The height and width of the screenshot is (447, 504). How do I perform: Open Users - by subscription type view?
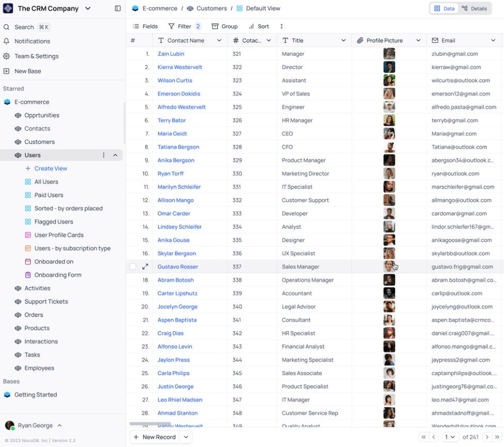(72, 248)
